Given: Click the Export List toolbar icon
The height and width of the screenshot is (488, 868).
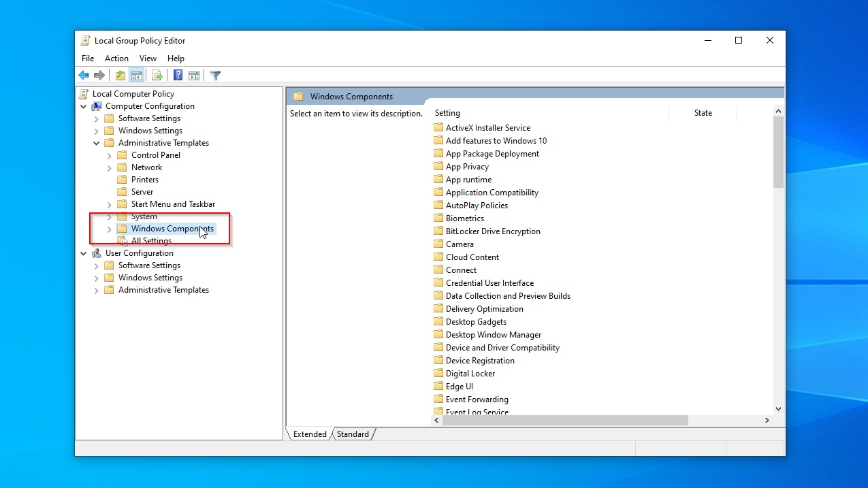Looking at the screenshot, I should coord(157,76).
